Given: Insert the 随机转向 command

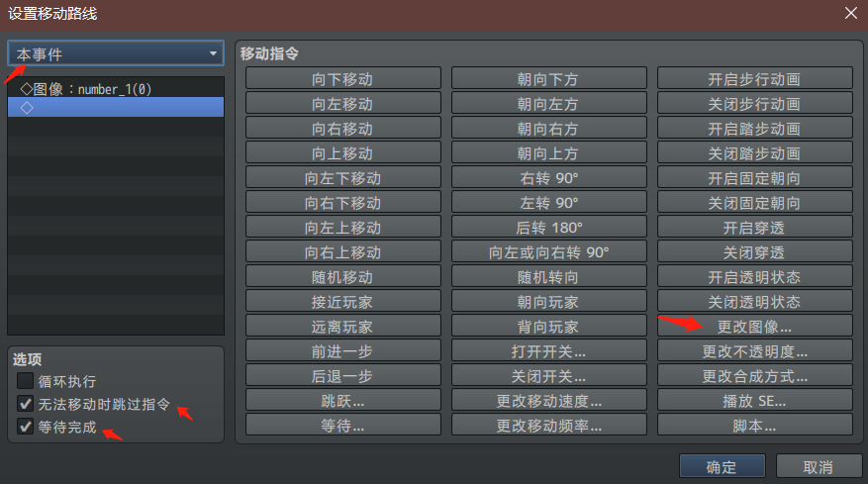Looking at the screenshot, I should point(549,277).
